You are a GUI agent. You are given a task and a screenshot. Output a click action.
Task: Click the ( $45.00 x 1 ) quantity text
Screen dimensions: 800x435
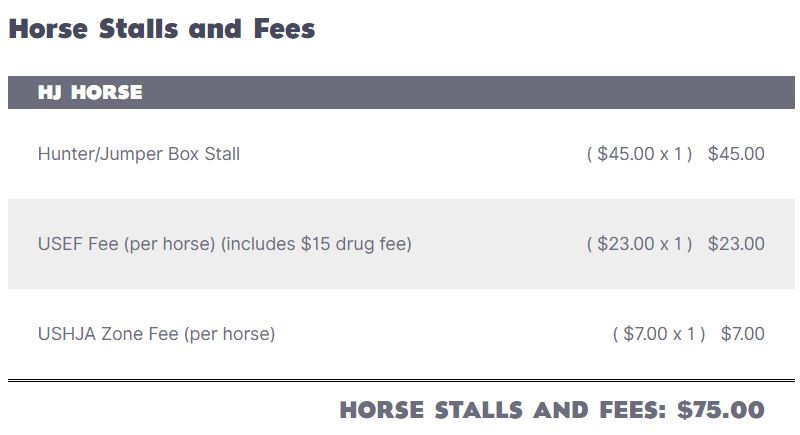pyautogui.click(x=639, y=153)
